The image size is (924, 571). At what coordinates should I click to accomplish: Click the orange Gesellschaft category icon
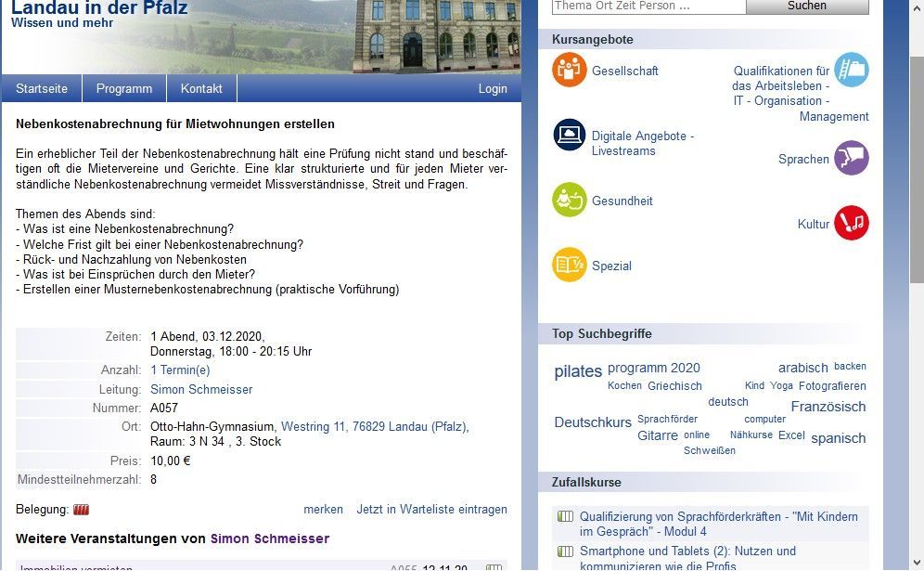(x=570, y=71)
